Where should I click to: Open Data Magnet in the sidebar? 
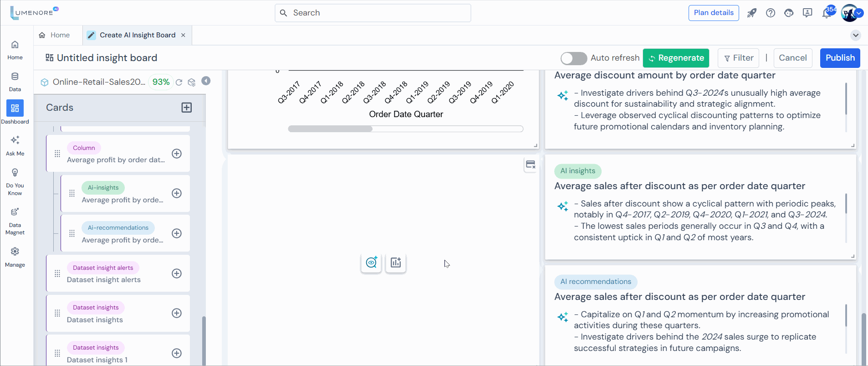pos(15,221)
